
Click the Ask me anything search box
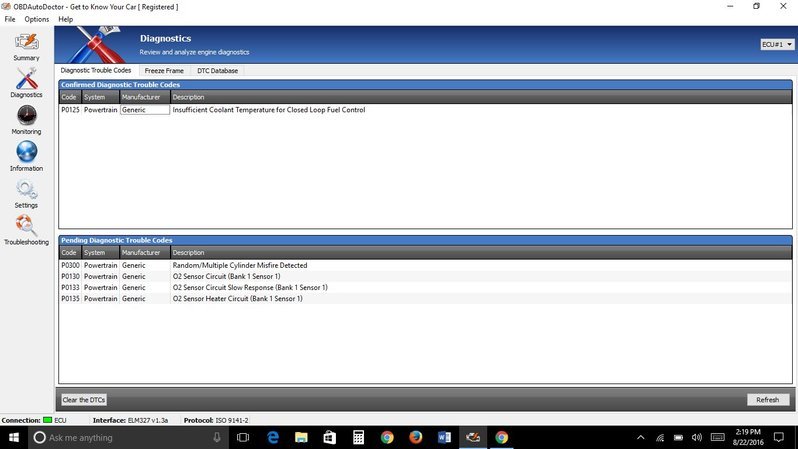(x=127, y=437)
